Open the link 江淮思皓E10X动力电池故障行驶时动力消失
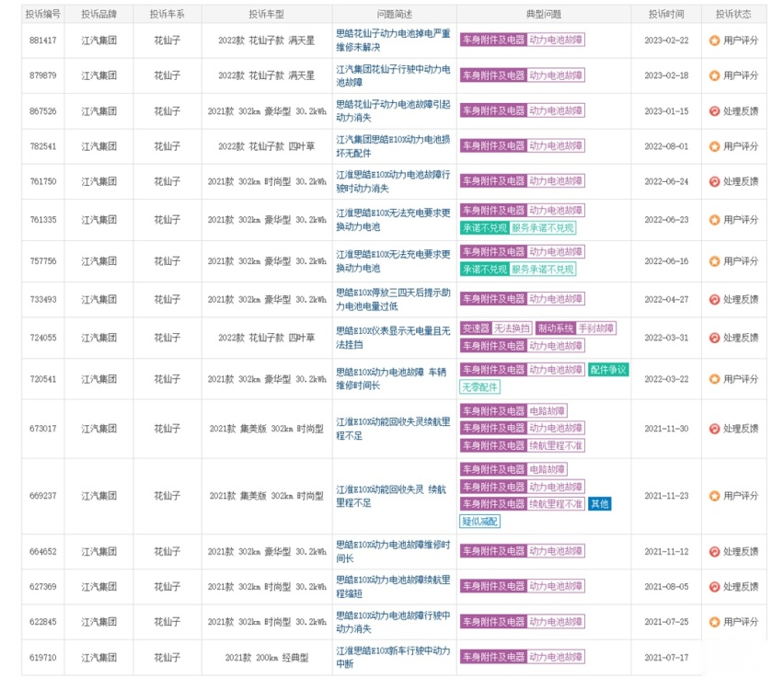Screen dimensions: 784x690 point(393,181)
